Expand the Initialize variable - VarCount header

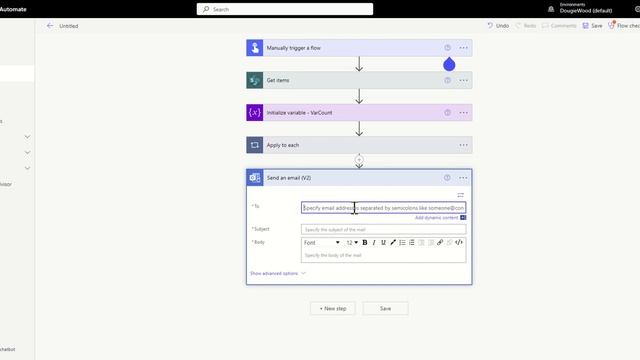(x=359, y=113)
